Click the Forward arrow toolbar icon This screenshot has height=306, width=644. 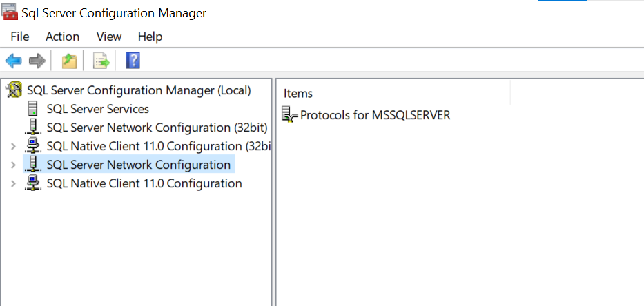point(37,61)
